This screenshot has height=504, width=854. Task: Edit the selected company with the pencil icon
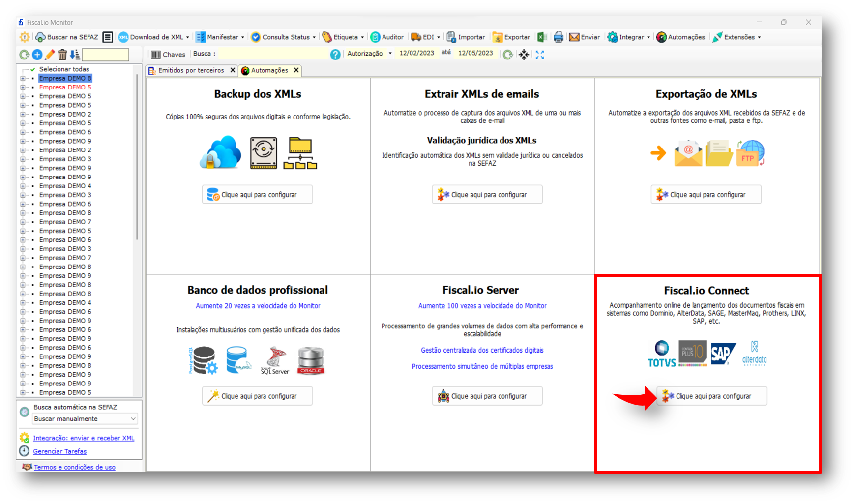(50, 55)
